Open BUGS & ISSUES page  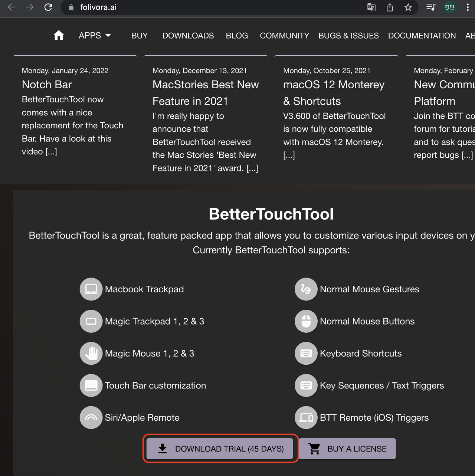tap(348, 36)
